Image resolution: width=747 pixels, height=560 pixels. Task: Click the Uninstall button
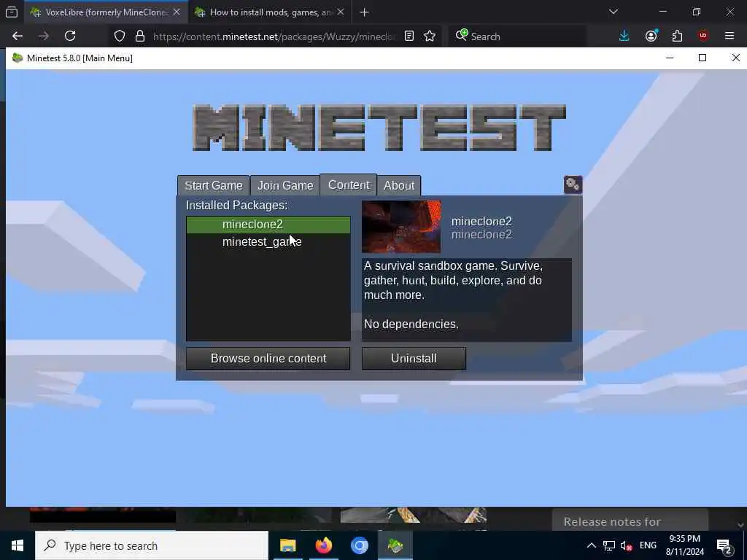tap(414, 358)
